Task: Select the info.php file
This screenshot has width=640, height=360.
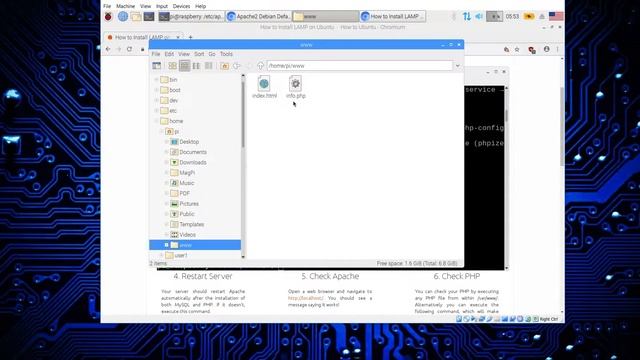Action: [296, 87]
